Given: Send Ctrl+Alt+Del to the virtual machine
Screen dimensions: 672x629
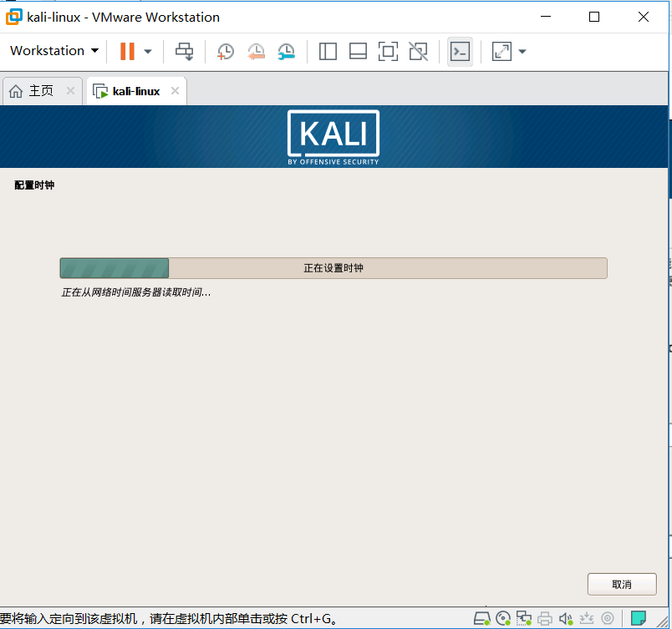Looking at the screenshot, I should (x=184, y=52).
